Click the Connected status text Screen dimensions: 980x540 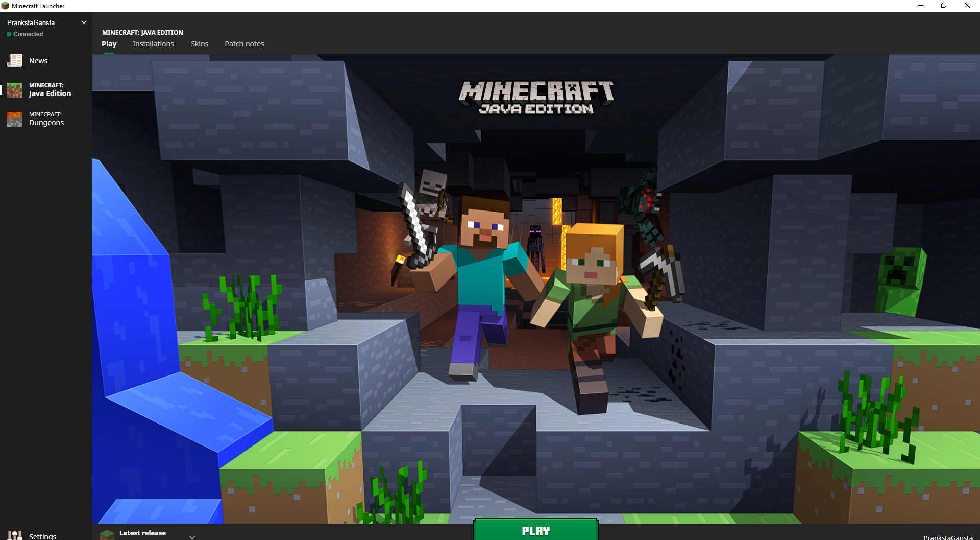click(x=28, y=34)
